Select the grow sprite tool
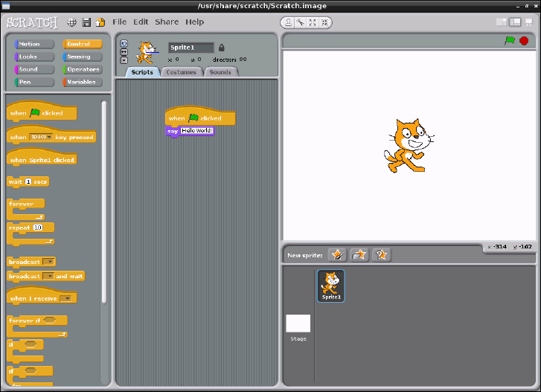The height and width of the screenshot is (392, 541). pyautogui.click(x=313, y=22)
